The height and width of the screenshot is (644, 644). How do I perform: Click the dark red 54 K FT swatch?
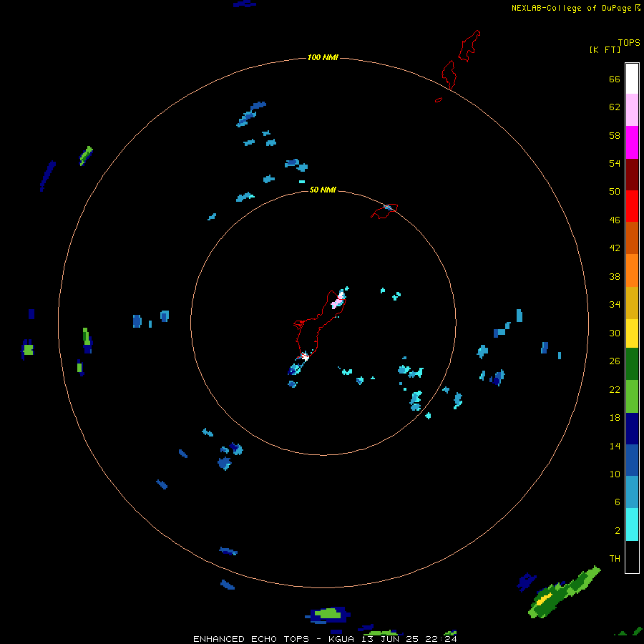(x=632, y=174)
